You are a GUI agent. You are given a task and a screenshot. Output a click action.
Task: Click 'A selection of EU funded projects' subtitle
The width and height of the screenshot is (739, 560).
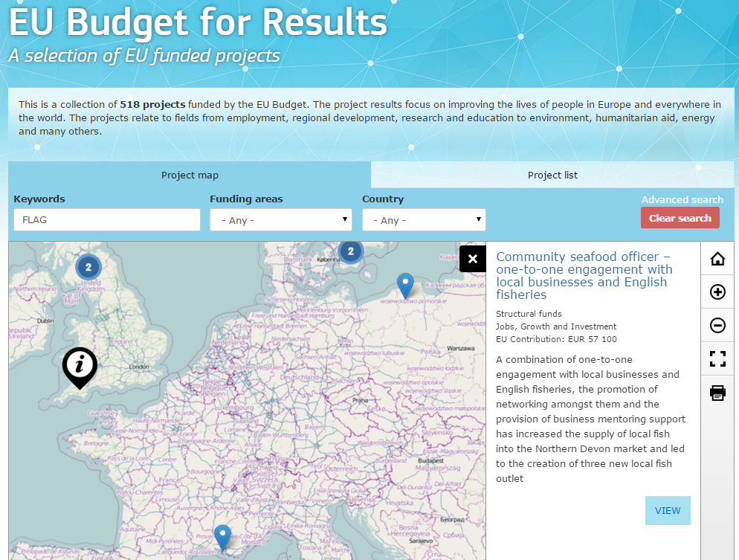click(x=145, y=56)
